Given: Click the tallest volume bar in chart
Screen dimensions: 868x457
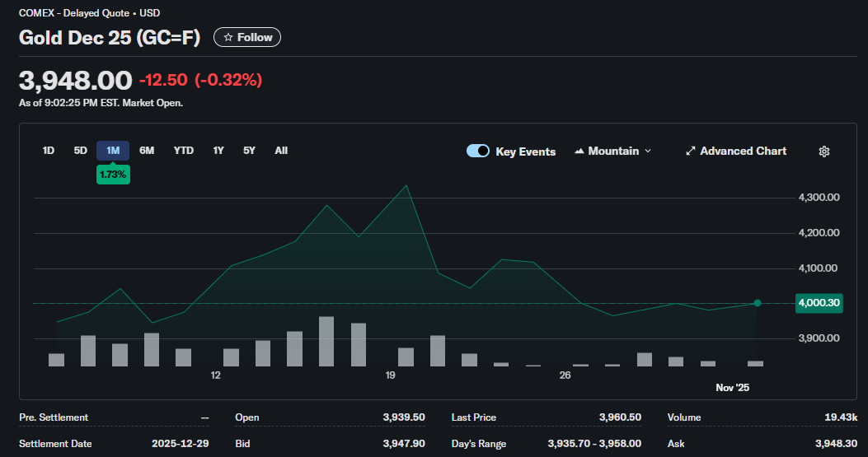Looking at the screenshot, I should pyautogui.click(x=326, y=342).
